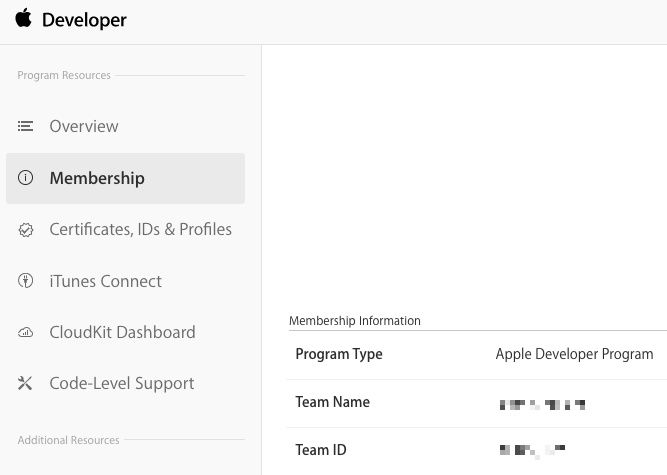Click the Apple logo icon

23,18
